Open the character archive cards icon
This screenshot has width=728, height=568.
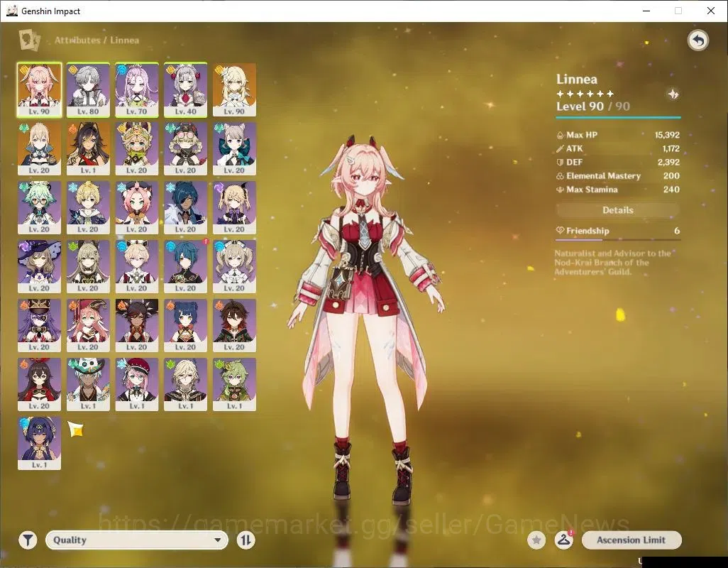pos(29,40)
